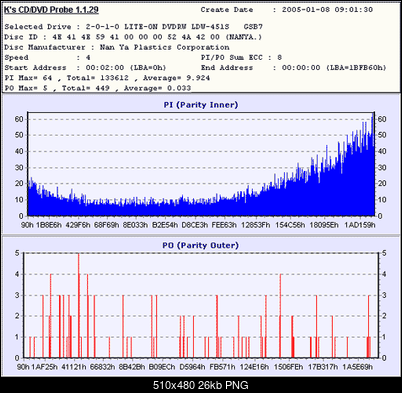Viewport: 402px width, 393px height.
Task: Click PO x-axis label B09ECh
Action: coord(162,367)
